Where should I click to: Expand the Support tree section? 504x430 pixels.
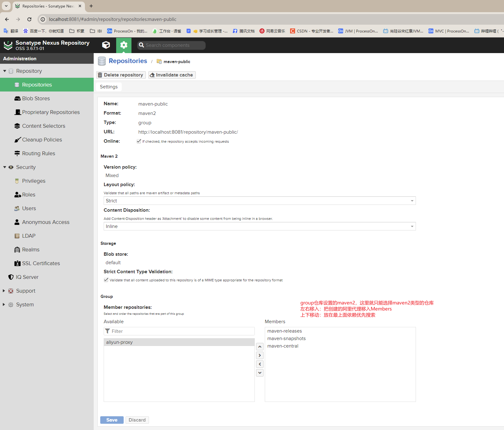[x=4, y=291]
